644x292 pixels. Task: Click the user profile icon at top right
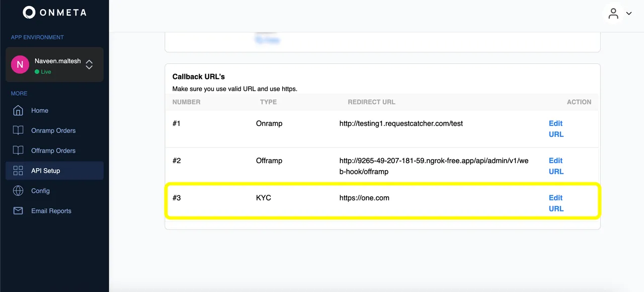tap(613, 14)
